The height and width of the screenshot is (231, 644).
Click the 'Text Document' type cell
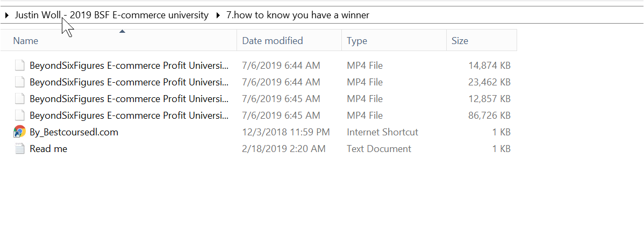point(379,149)
